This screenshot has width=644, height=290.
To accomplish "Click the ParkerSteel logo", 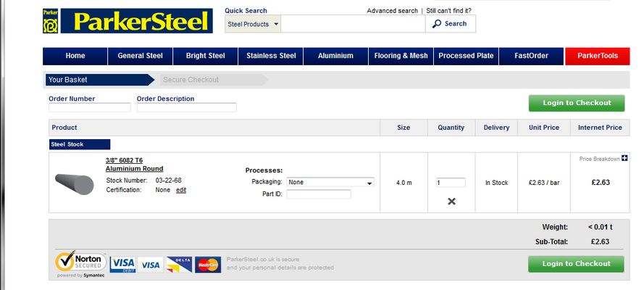I will [128, 21].
